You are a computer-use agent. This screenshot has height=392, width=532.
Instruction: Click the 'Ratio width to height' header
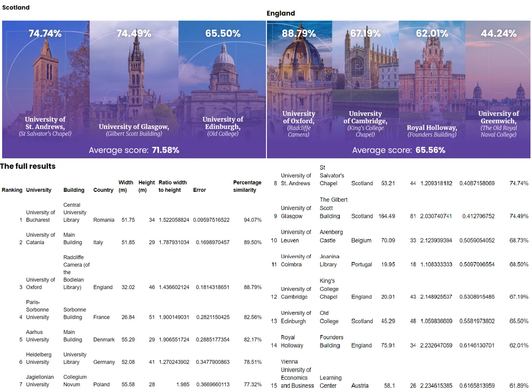click(172, 186)
